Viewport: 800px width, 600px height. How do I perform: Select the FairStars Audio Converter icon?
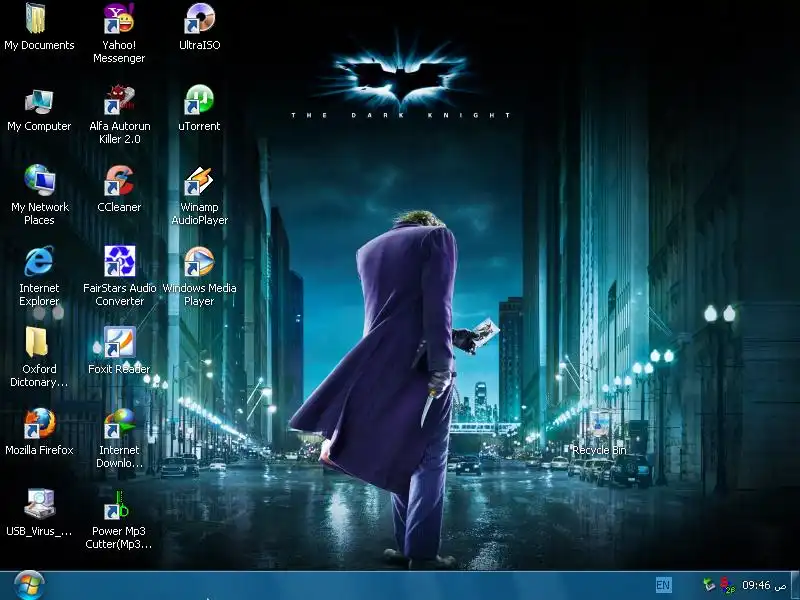[120, 261]
